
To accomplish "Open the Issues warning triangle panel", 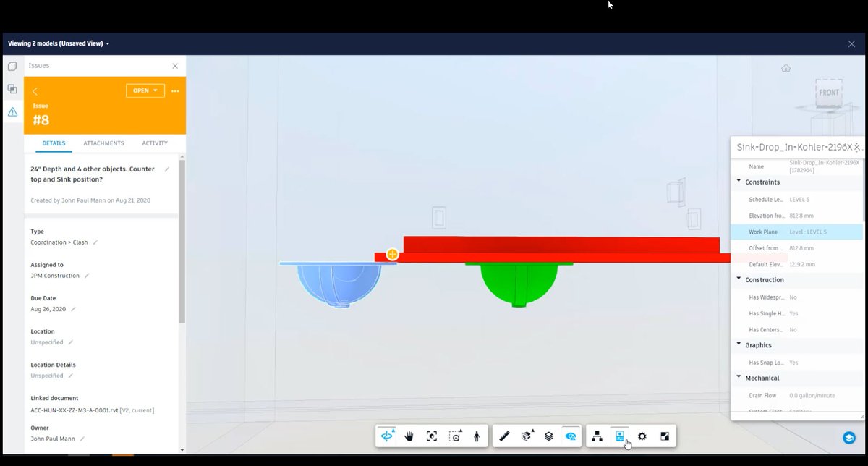I will click(12, 112).
